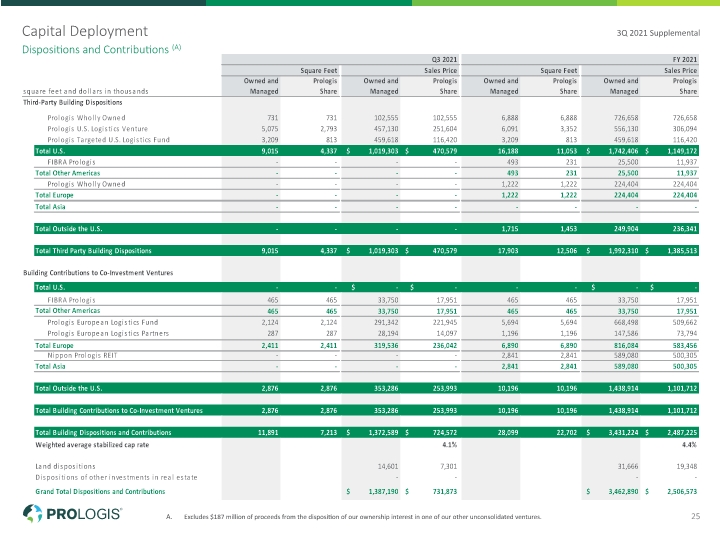Select the value 319,536 in Total Europe row
720x540 pixels.
point(386,346)
